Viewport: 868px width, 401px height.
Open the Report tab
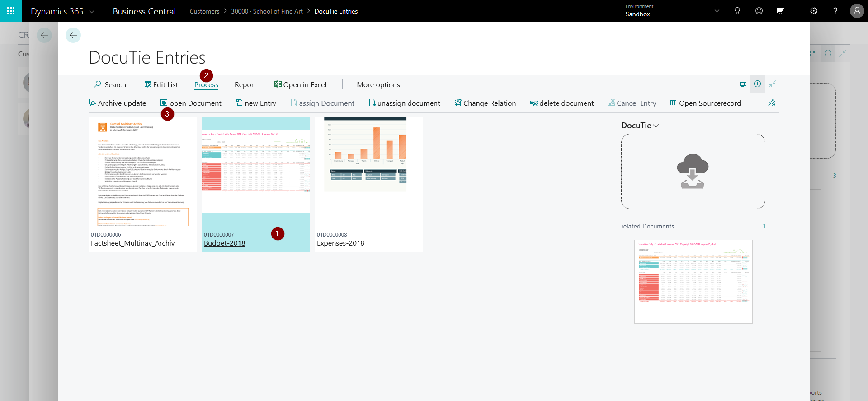pyautogui.click(x=245, y=84)
